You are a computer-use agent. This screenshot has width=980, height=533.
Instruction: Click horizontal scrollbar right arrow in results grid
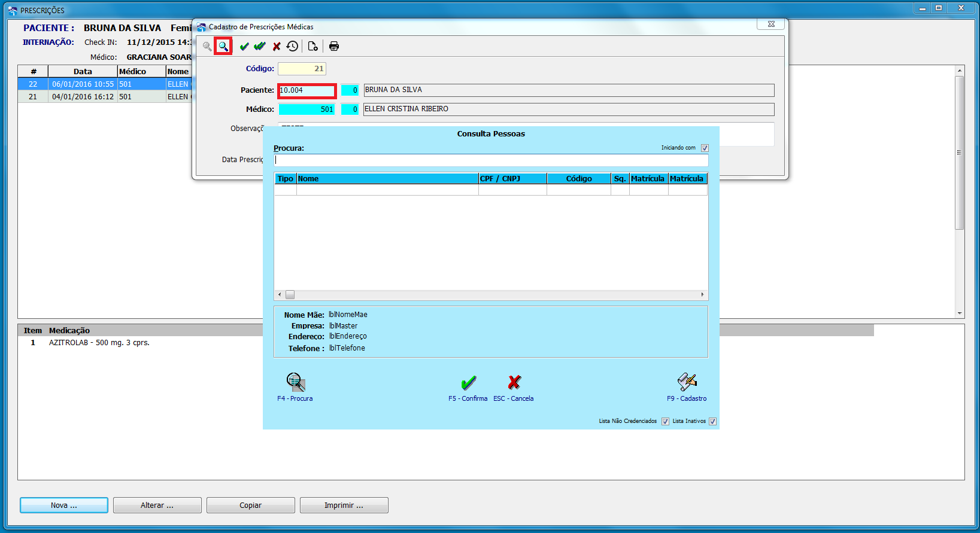click(x=703, y=295)
